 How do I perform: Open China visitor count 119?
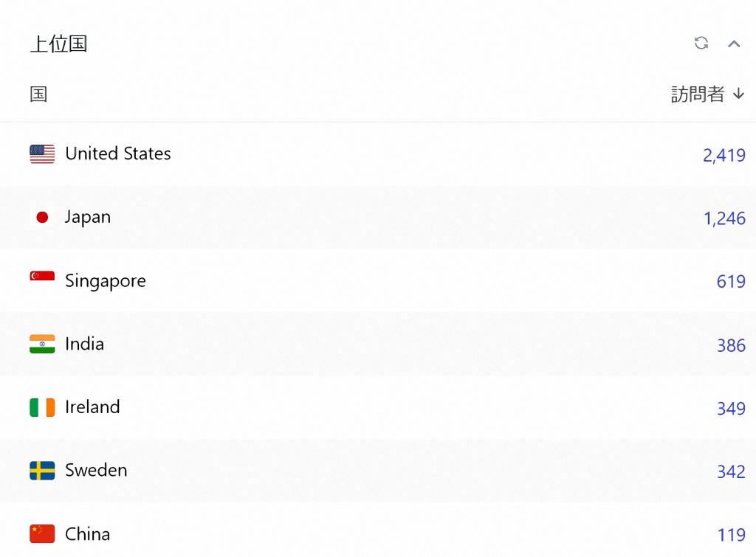(731, 535)
